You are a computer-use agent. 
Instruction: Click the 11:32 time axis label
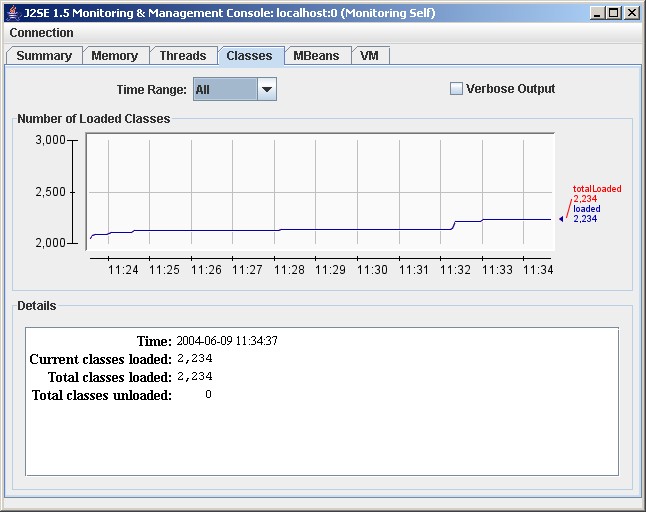tap(455, 269)
